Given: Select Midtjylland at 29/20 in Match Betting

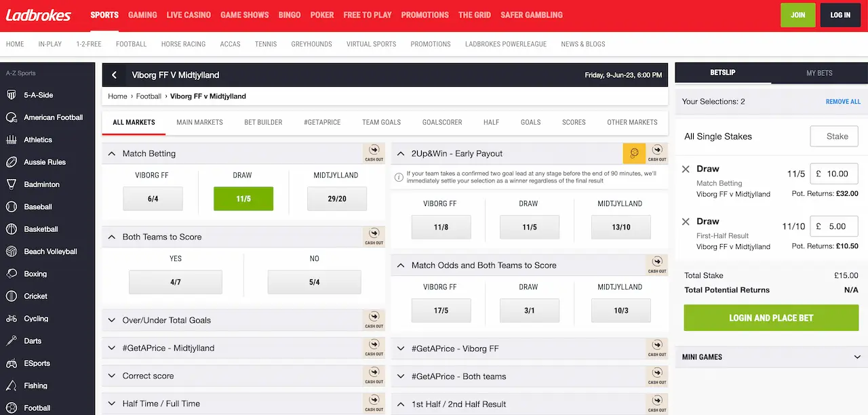Looking at the screenshot, I should 337,199.
